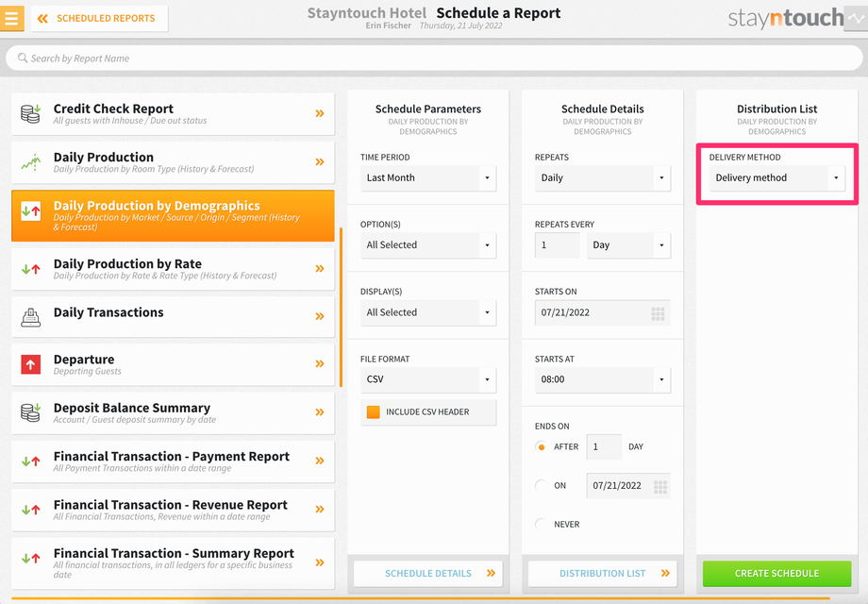Click the Search by Report Name field
This screenshot has height=604, width=868.
(434, 59)
